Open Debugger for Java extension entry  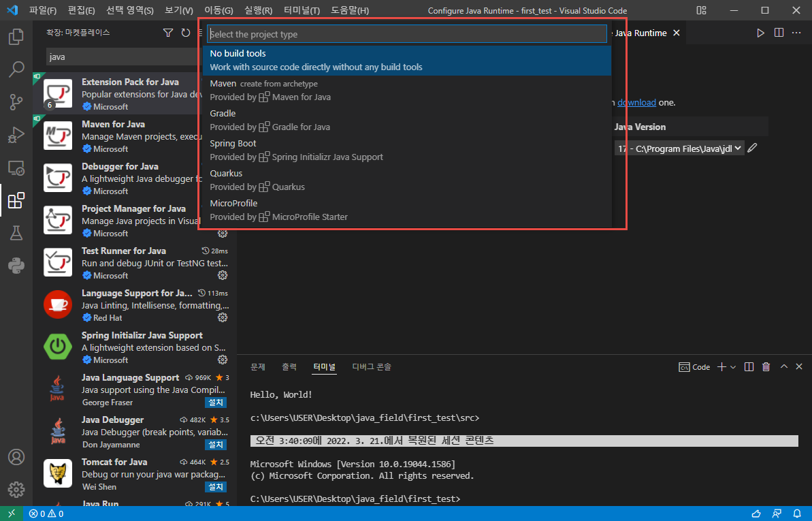(118, 178)
